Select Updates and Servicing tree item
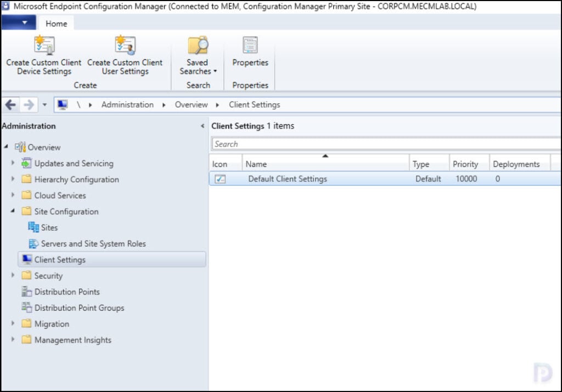The height and width of the screenshot is (392, 562). click(74, 163)
